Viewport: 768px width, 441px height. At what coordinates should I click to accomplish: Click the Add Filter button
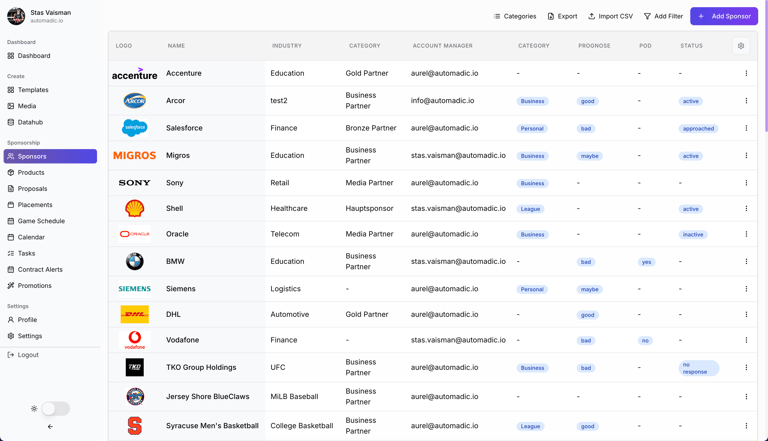663,16
